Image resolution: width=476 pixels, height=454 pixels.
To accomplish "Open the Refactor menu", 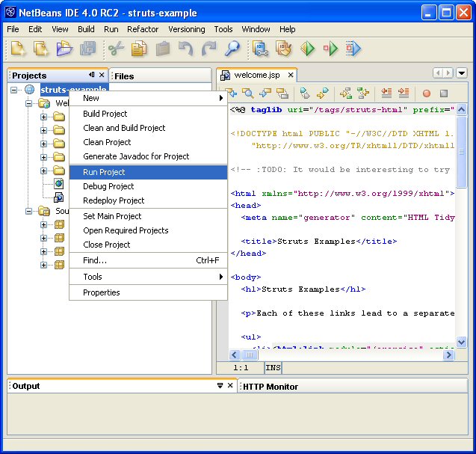I will click(142, 29).
